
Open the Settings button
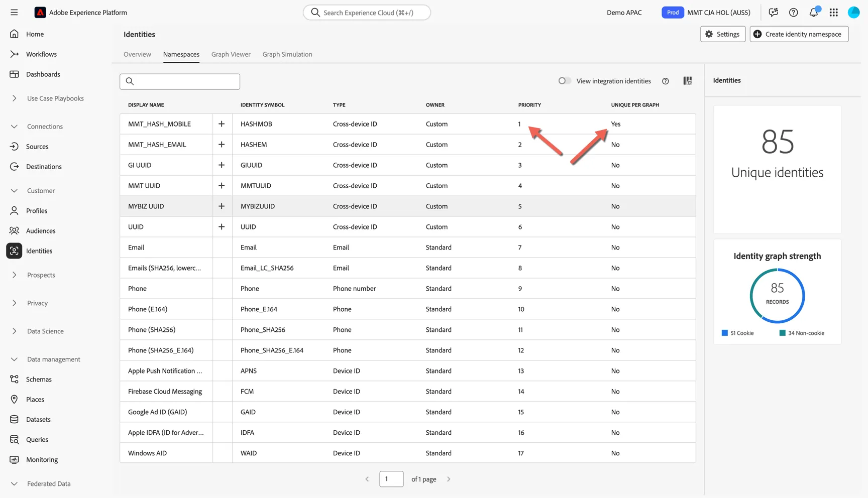tap(723, 34)
